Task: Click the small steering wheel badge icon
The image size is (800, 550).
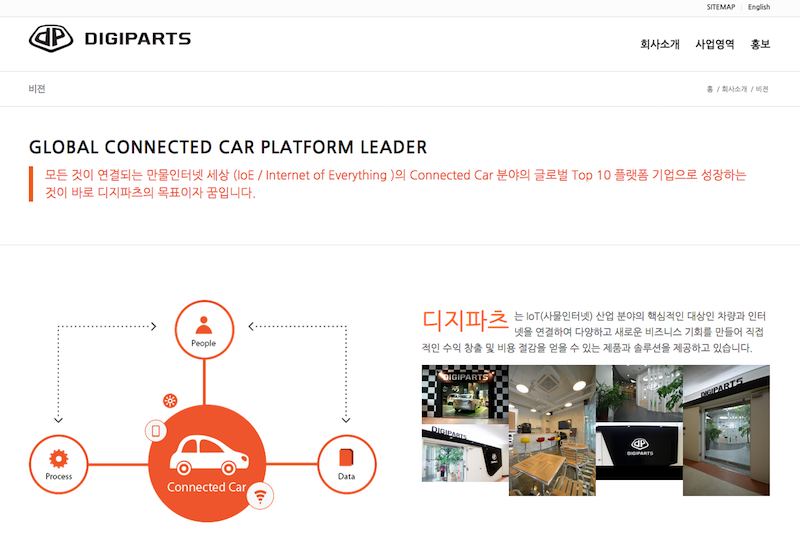Action: (x=170, y=401)
